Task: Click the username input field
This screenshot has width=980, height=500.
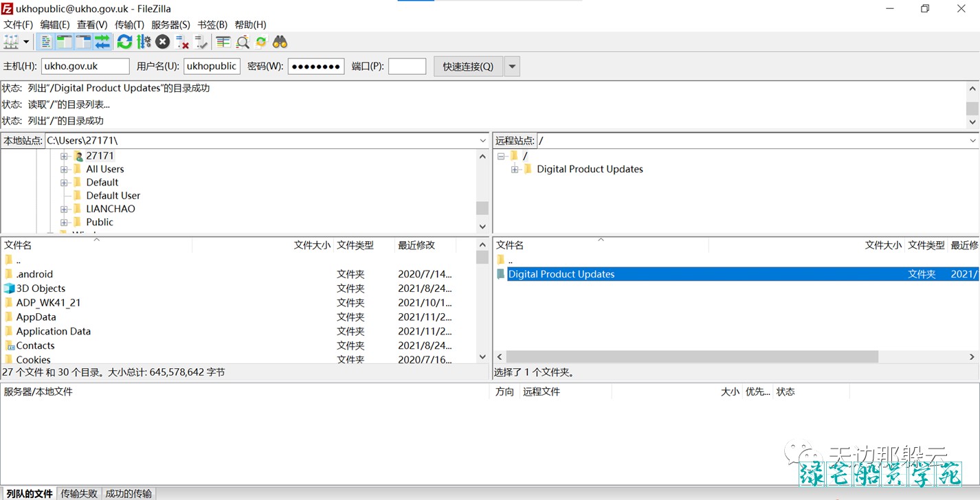Action: pyautogui.click(x=212, y=66)
